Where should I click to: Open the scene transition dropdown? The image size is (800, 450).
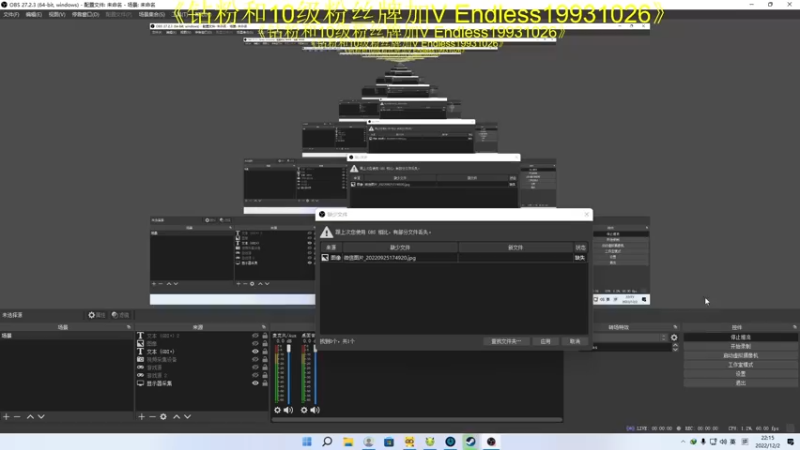pos(630,337)
